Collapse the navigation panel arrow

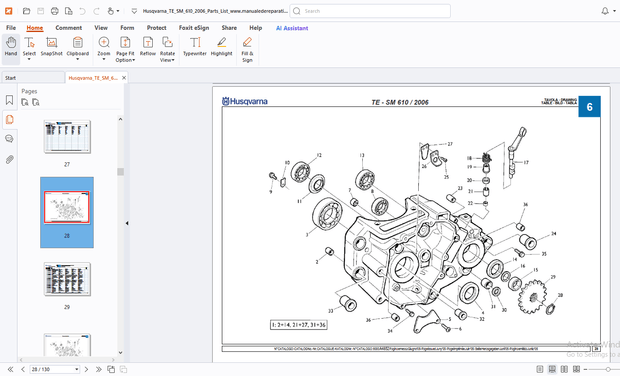pos(127,223)
